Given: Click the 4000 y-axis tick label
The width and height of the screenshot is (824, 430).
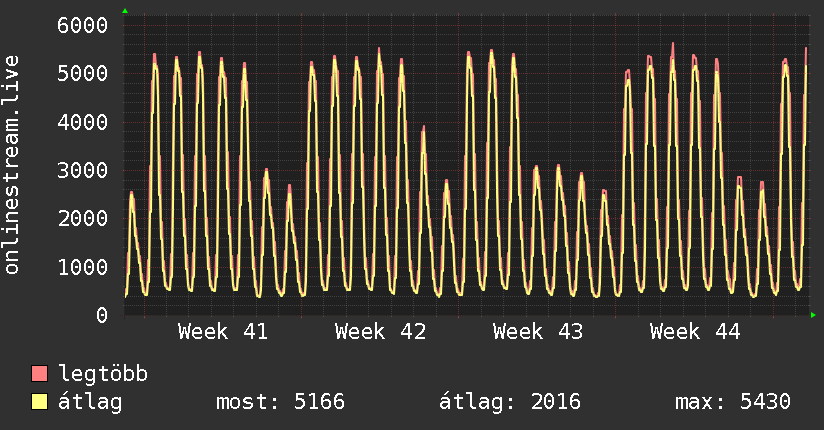Looking at the screenshot, I should [x=83, y=122].
